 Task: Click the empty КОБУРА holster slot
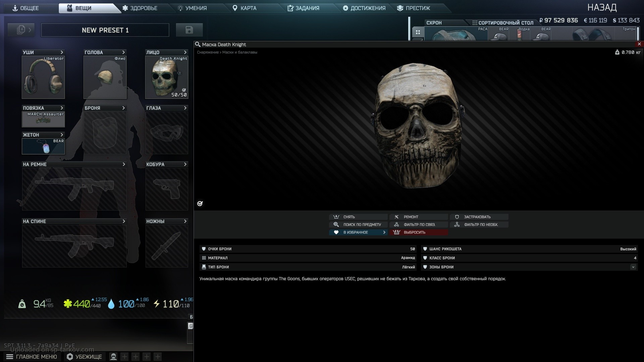(x=167, y=189)
